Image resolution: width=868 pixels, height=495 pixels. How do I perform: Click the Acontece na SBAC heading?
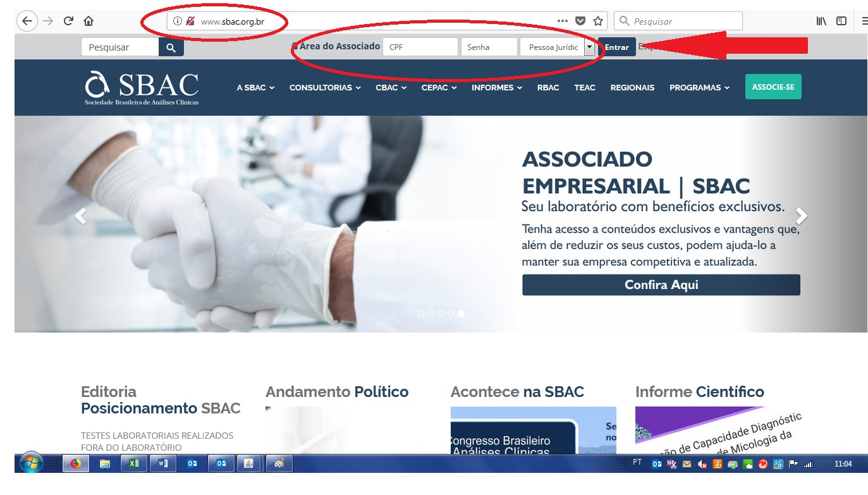click(x=517, y=392)
